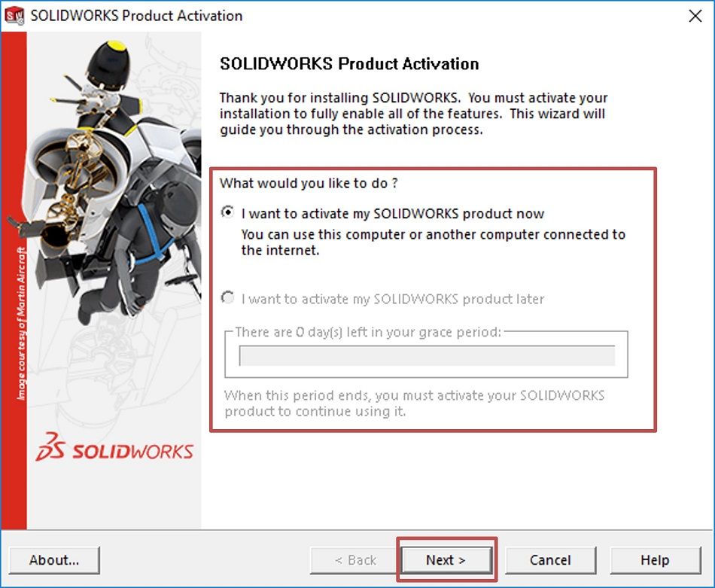Open Help for product activation
This screenshot has width=715, height=588.
point(654,560)
